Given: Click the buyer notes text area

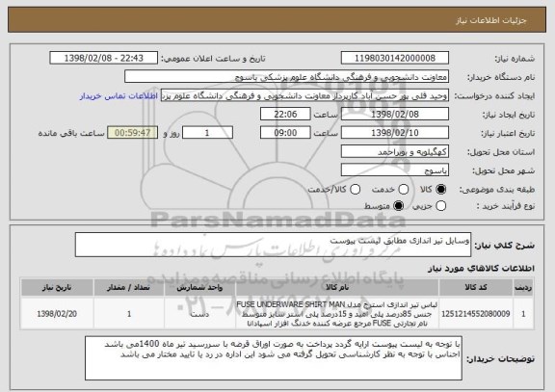Looking at the screenshot, I should pos(274,358).
